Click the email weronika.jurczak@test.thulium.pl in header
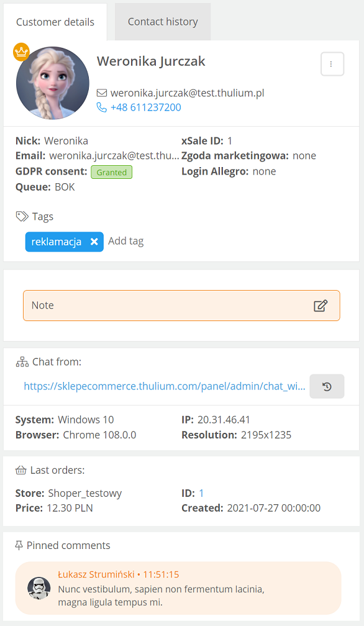Screen dimensions: 364x626 [x=187, y=93]
